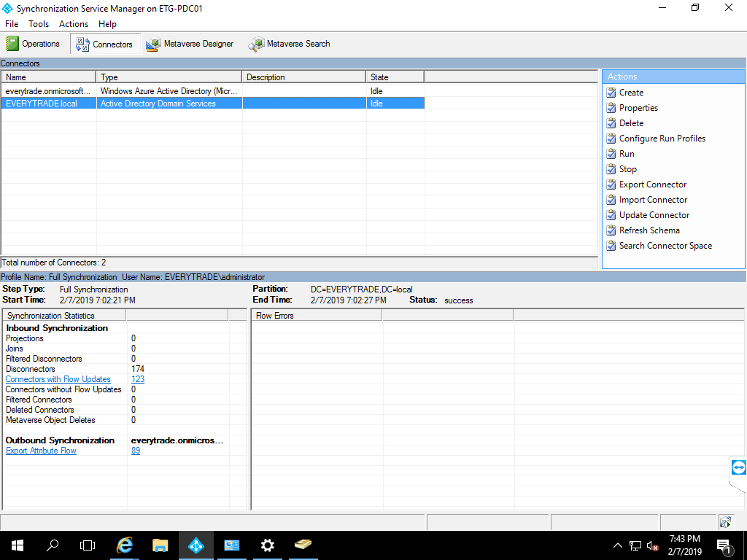Click the Refresh Schema icon
This screenshot has height=560, width=747.
(x=611, y=230)
